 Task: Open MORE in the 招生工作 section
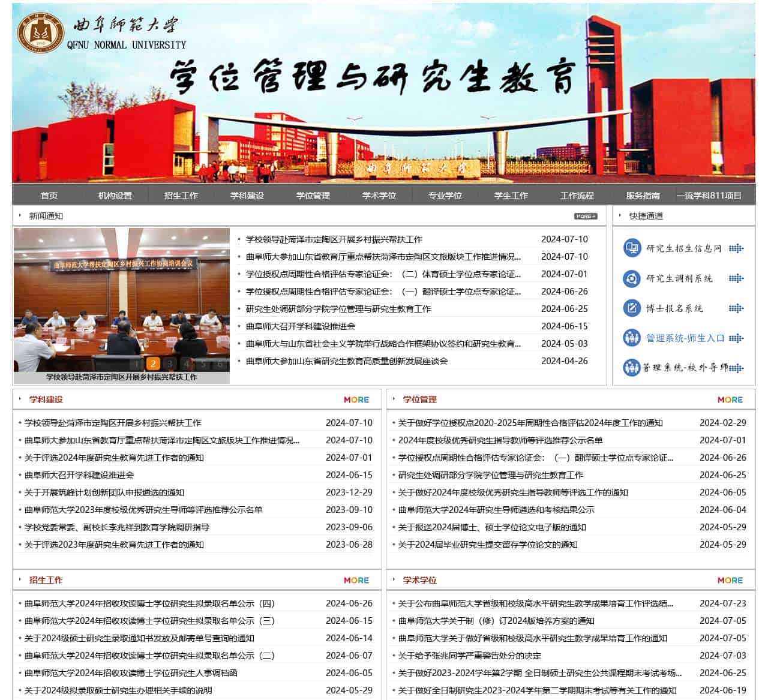[x=356, y=580]
